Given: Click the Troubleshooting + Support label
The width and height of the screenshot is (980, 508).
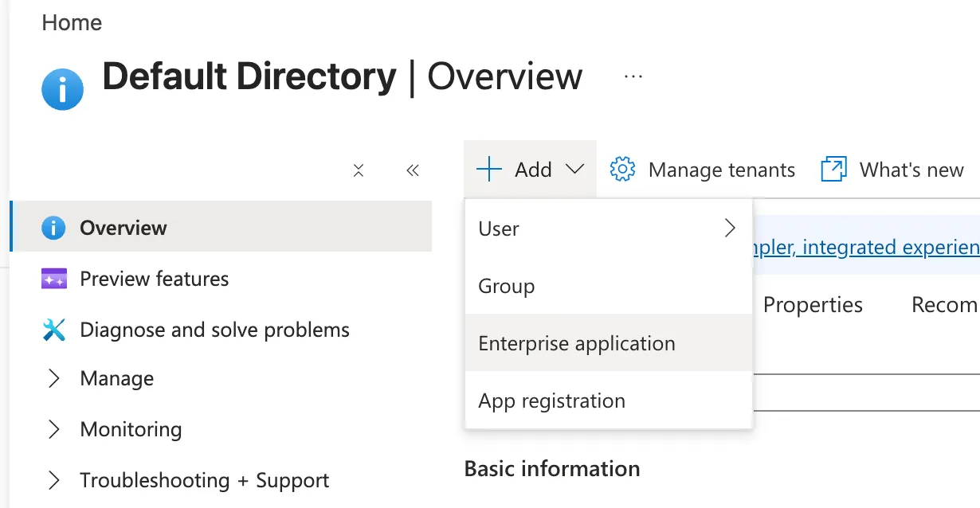Looking at the screenshot, I should (205, 481).
